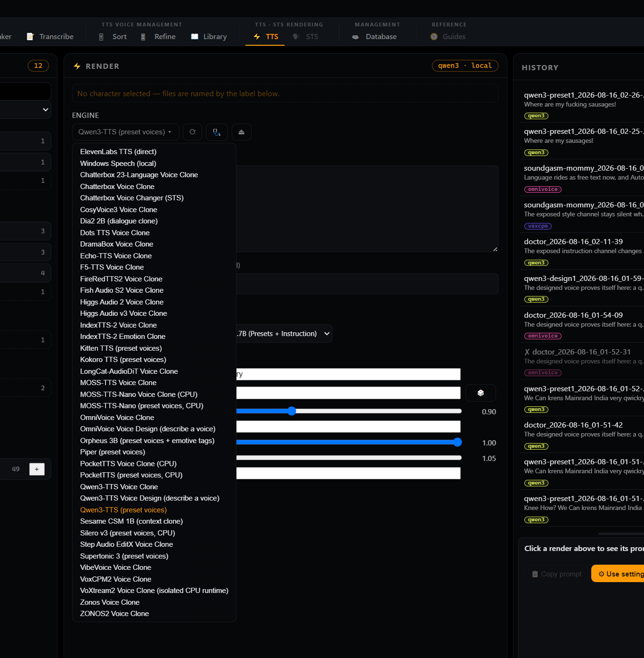The width and height of the screenshot is (644, 658).
Task: Click the refresh engine list icon
Action: coord(192,132)
